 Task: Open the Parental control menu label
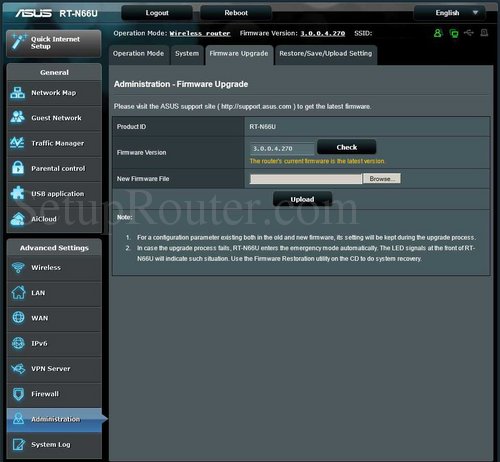tap(58, 168)
